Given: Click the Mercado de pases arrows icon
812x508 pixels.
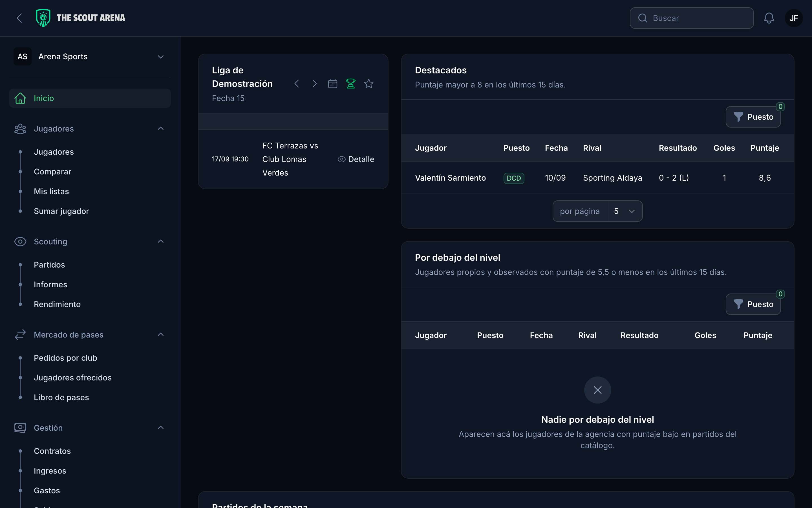Looking at the screenshot, I should click(x=20, y=335).
